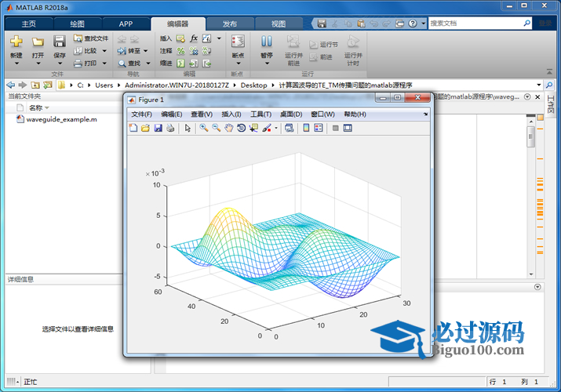Click the 暂停 (Pause) button icon
This screenshot has width=561, height=392.
(x=267, y=42)
